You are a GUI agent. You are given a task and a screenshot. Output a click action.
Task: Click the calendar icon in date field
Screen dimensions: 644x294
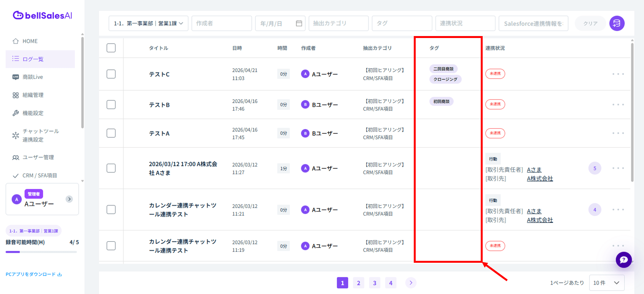(299, 24)
